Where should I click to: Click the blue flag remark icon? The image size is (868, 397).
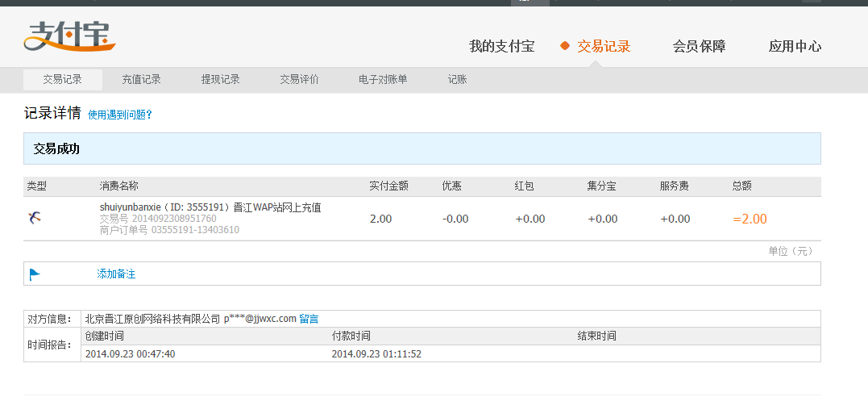point(35,274)
